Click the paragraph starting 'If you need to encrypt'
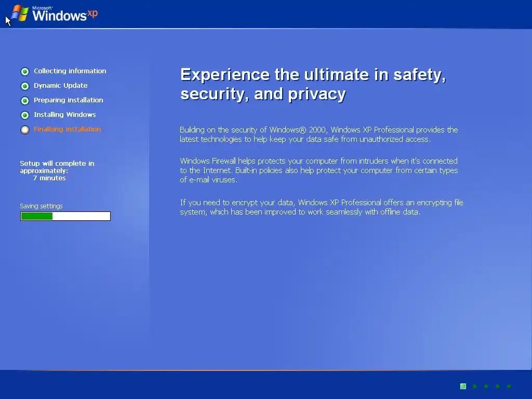 pyautogui.click(x=321, y=207)
